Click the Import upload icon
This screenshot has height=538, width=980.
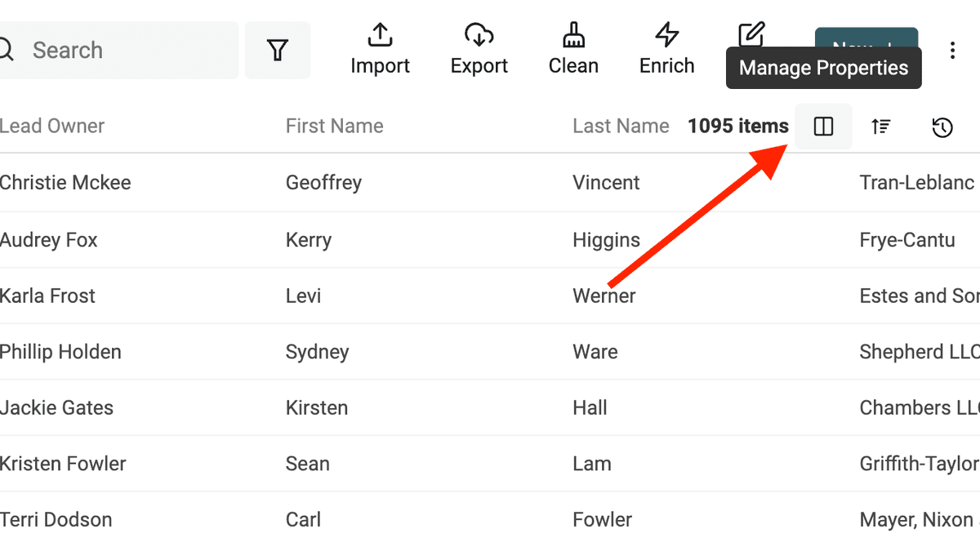[x=380, y=35]
